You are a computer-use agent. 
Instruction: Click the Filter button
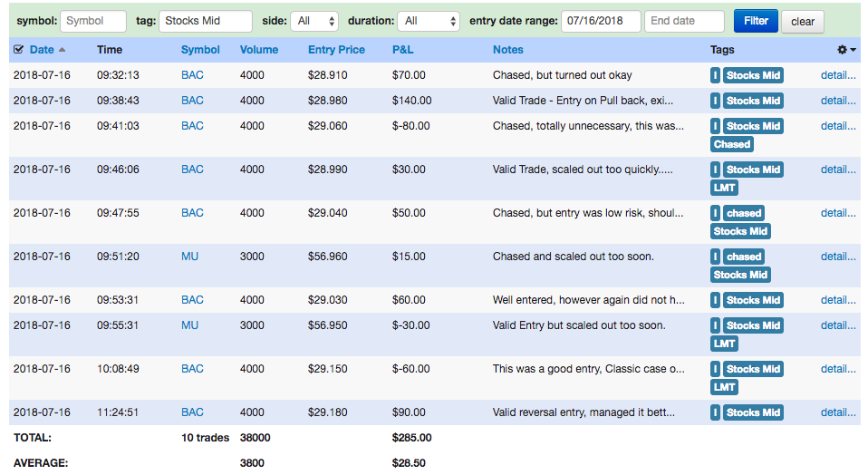[x=756, y=21]
